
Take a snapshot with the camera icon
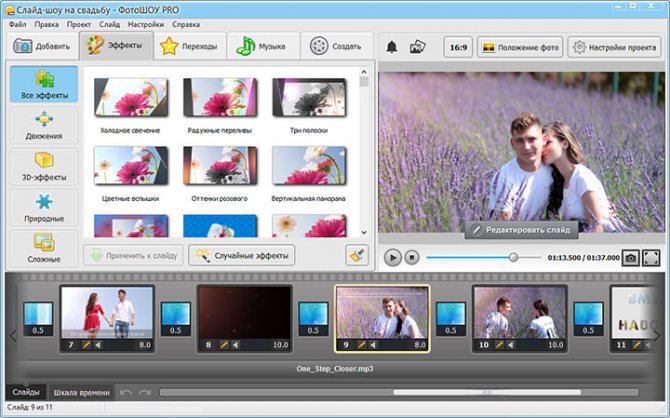[630, 258]
